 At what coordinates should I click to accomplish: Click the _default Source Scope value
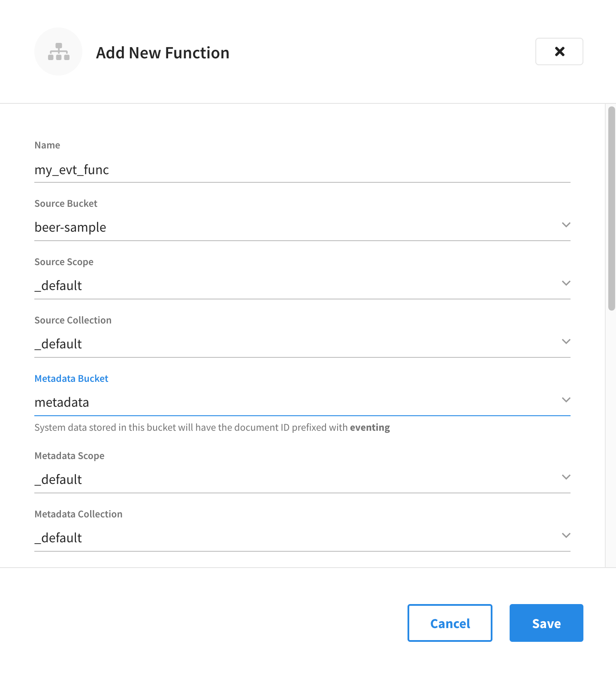pos(58,285)
